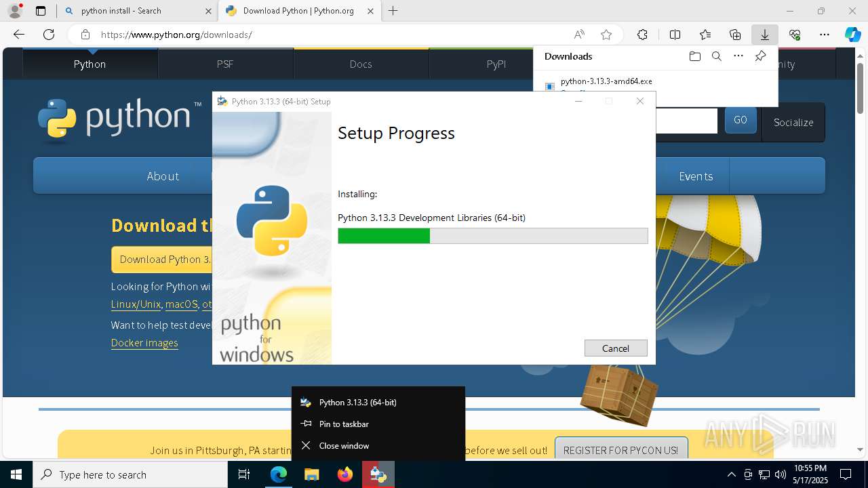The width and height of the screenshot is (868, 488).
Task: Click the taskbar clock showing 10:55 PM
Action: tap(810, 474)
